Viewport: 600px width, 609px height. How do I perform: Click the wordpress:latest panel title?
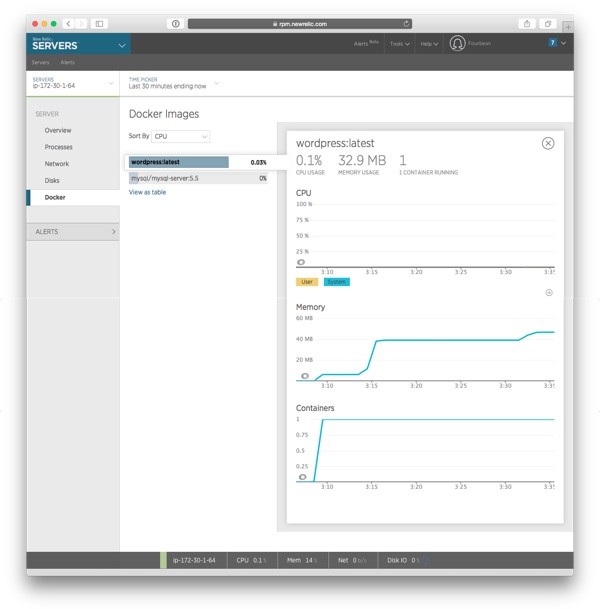[335, 143]
